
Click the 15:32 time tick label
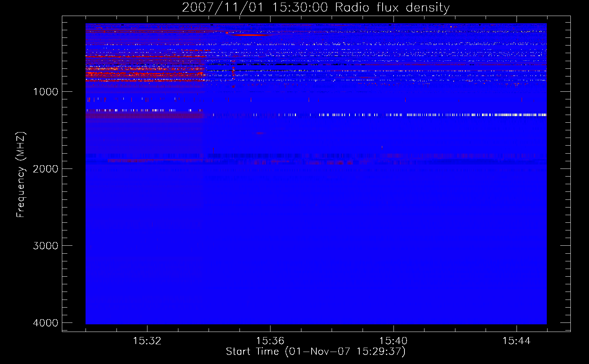(x=147, y=341)
